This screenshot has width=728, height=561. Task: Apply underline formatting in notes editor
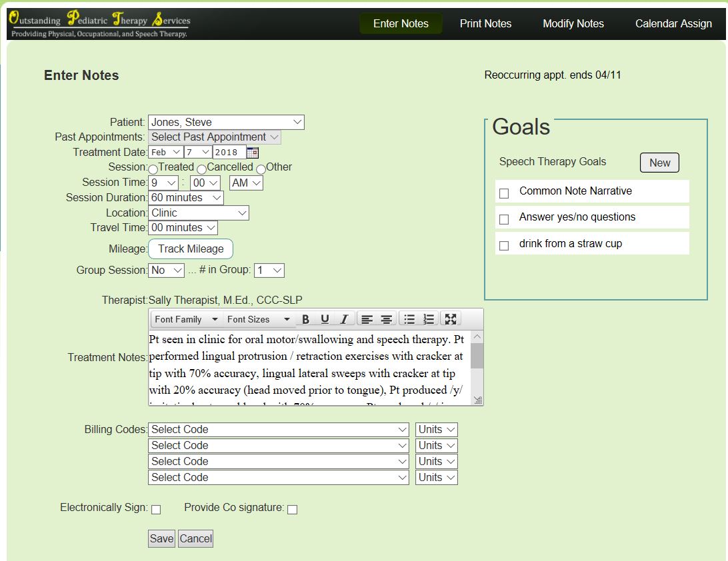pos(325,319)
